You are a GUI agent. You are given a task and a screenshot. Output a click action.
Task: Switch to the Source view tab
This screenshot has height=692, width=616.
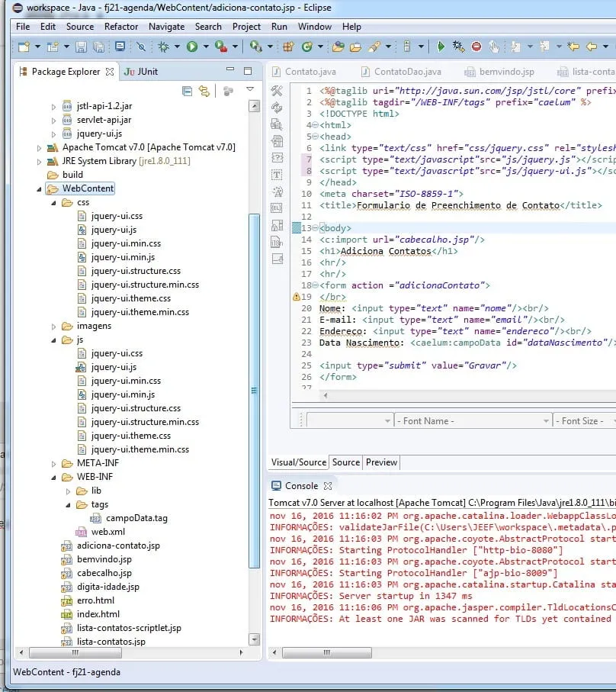345,462
